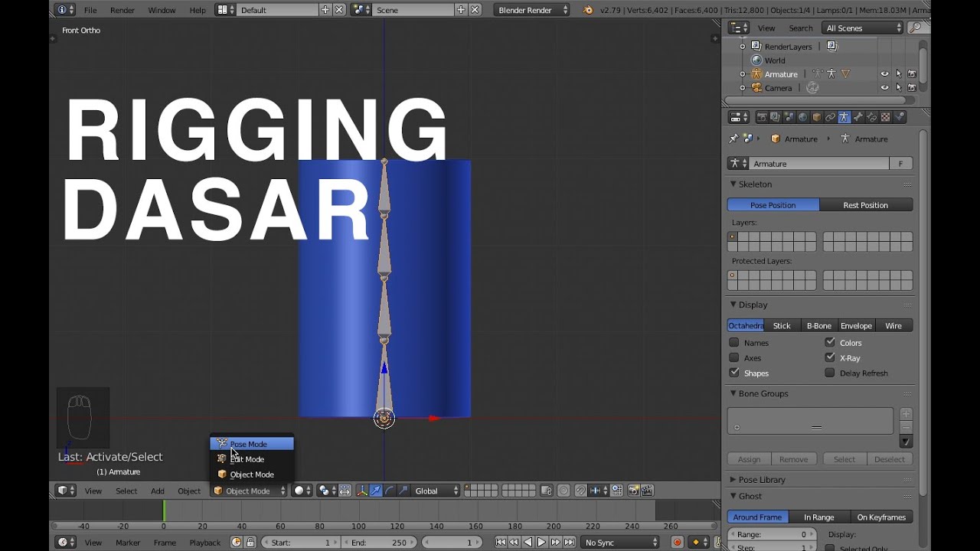This screenshot has height=551, width=980.
Task: Click the OpenGL render image camera icon
Action: tap(632, 491)
